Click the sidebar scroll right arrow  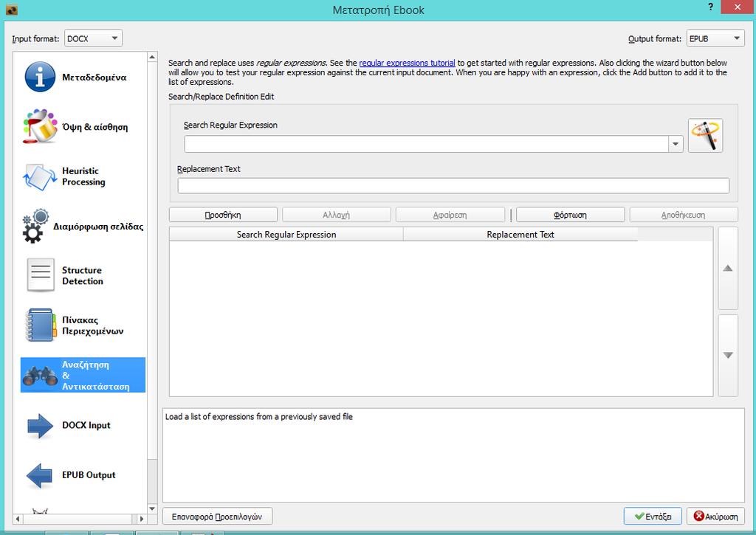[x=141, y=519]
